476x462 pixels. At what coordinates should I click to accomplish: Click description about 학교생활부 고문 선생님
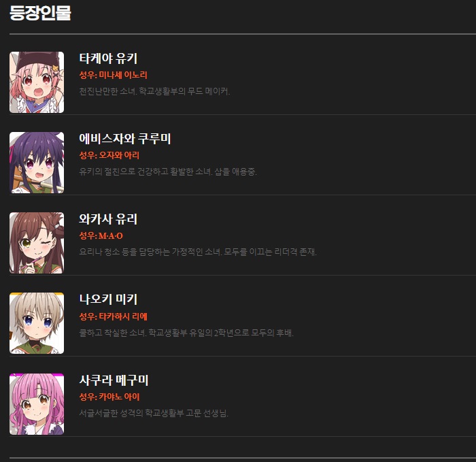(154, 413)
